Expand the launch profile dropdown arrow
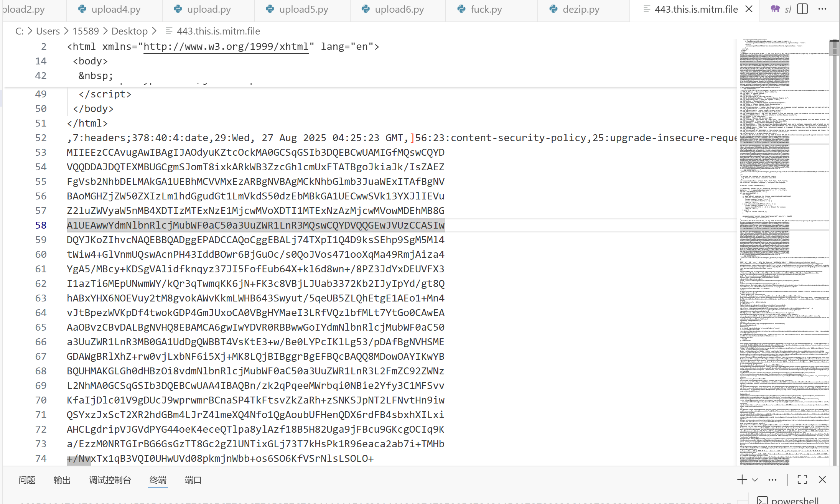 755,479
